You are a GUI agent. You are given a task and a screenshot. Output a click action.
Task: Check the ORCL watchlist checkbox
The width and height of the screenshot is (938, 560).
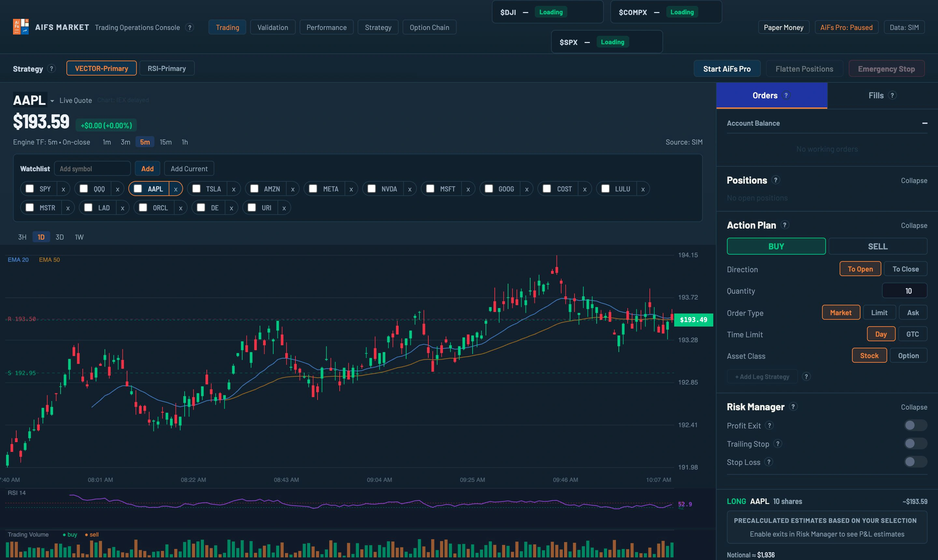tap(143, 207)
